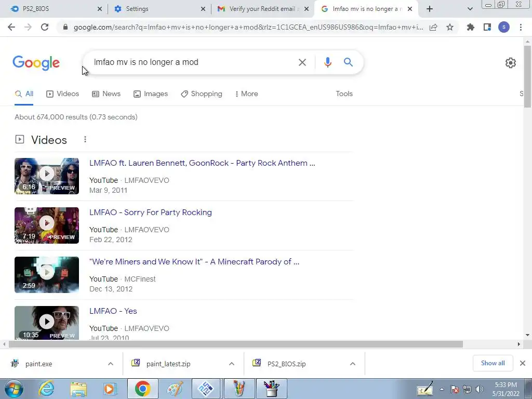
Task: Open the volume speaker tray icon
Action: [x=480, y=390]
